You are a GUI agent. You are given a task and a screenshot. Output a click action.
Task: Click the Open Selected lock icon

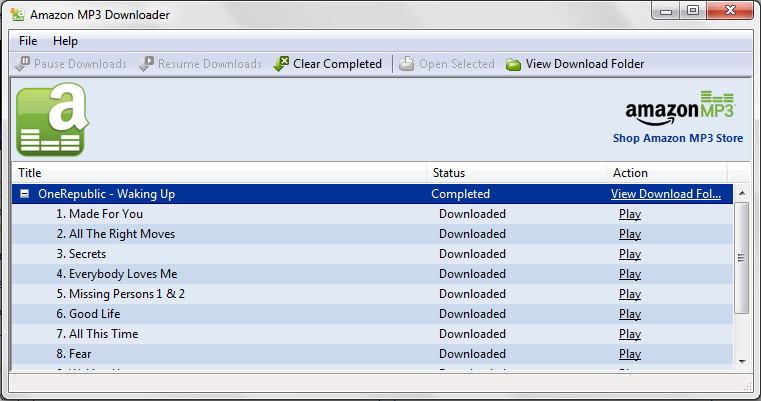(x=407, y=64)
